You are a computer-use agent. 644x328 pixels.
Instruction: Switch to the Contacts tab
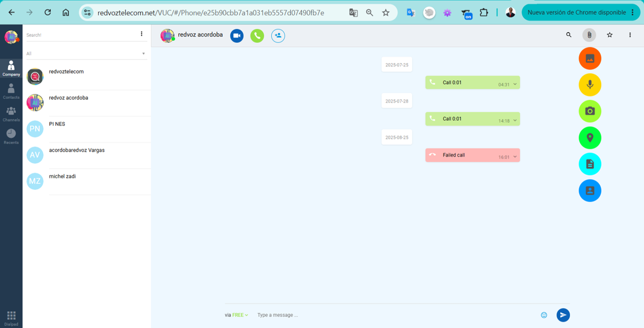11,91
